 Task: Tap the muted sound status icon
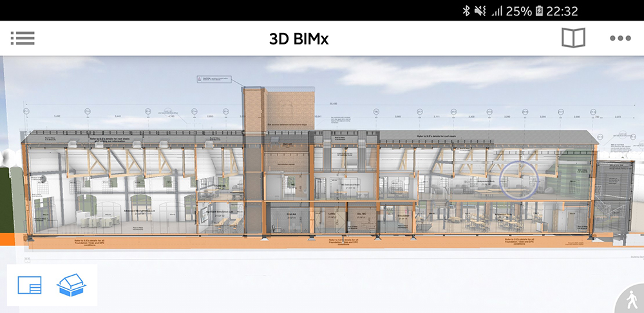(481, 11)
